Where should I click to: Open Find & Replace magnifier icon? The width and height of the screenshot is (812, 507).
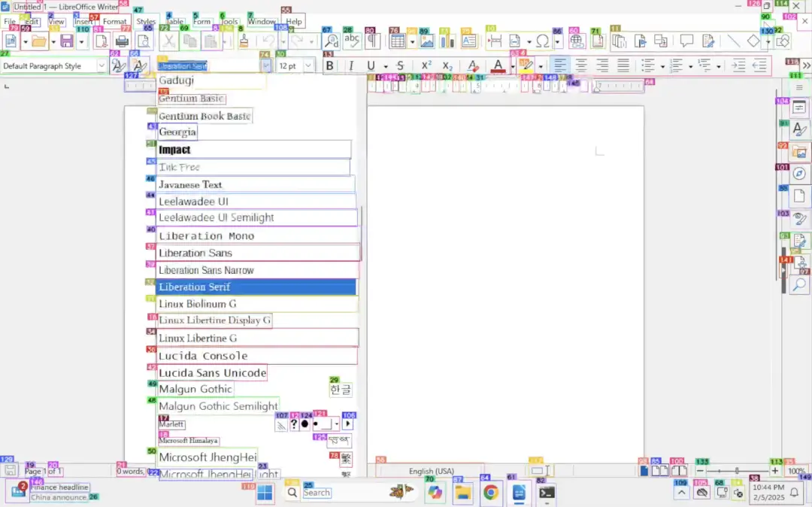332,41
